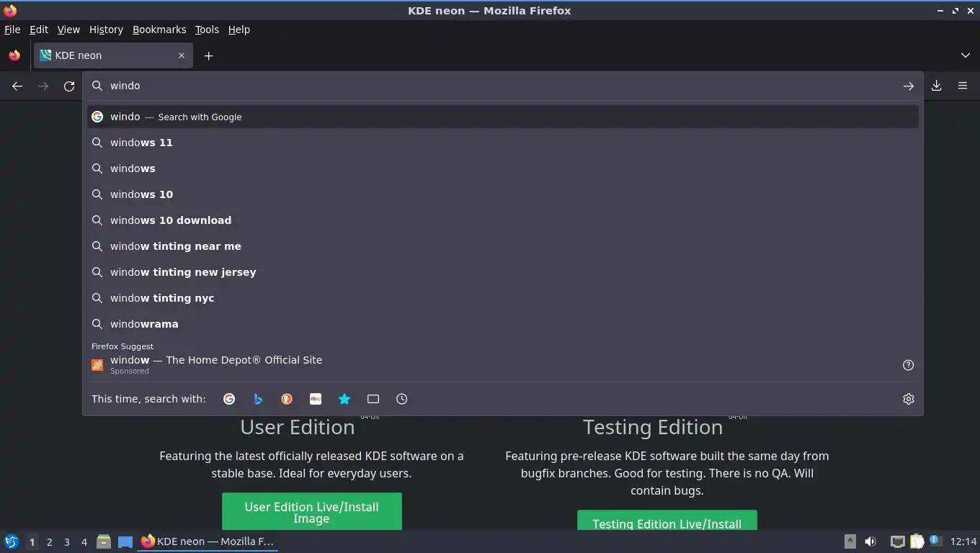980x553 pixels.
Task: Open the Edit menu
Action: coord(39,30)
